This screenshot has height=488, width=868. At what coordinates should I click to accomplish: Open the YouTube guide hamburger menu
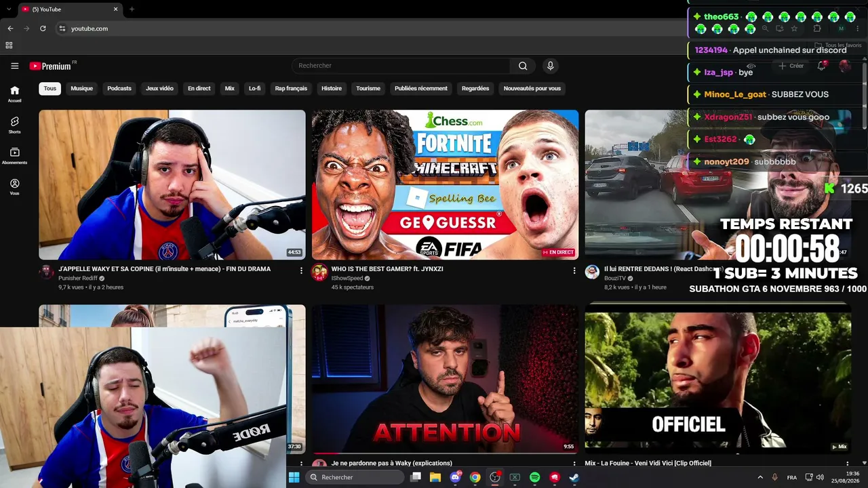pyautogui.click(x=14, y=66)
